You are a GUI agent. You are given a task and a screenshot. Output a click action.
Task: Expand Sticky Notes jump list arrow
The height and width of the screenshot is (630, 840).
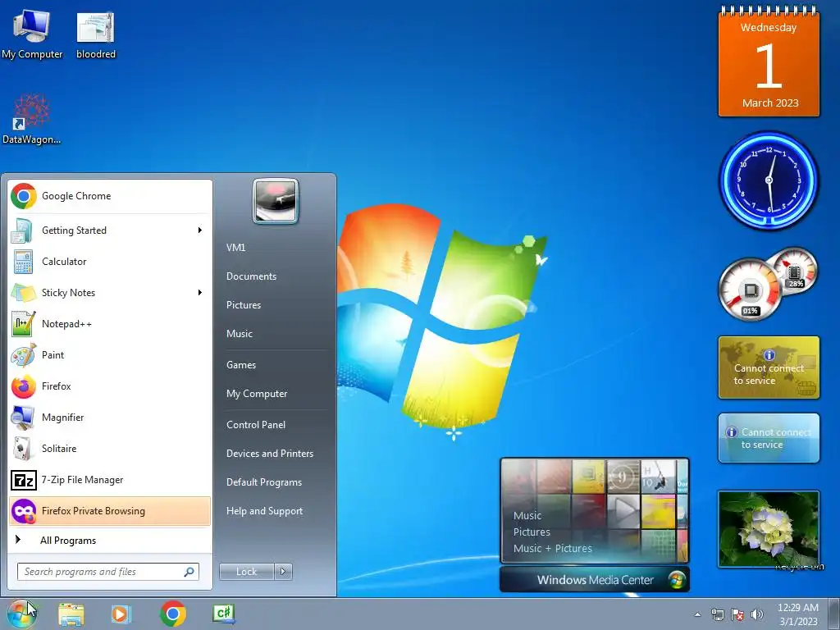[200, 293]
